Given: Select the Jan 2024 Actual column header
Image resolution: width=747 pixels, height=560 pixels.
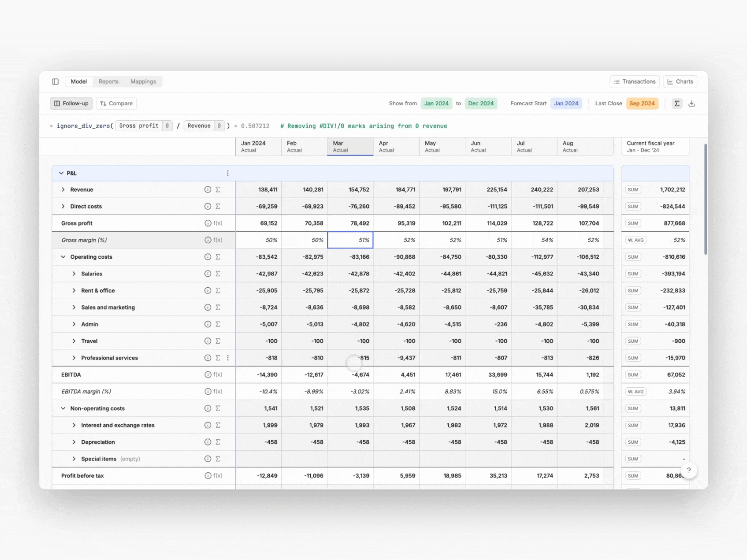Looking at the screenshot, I should pos(258,147).
